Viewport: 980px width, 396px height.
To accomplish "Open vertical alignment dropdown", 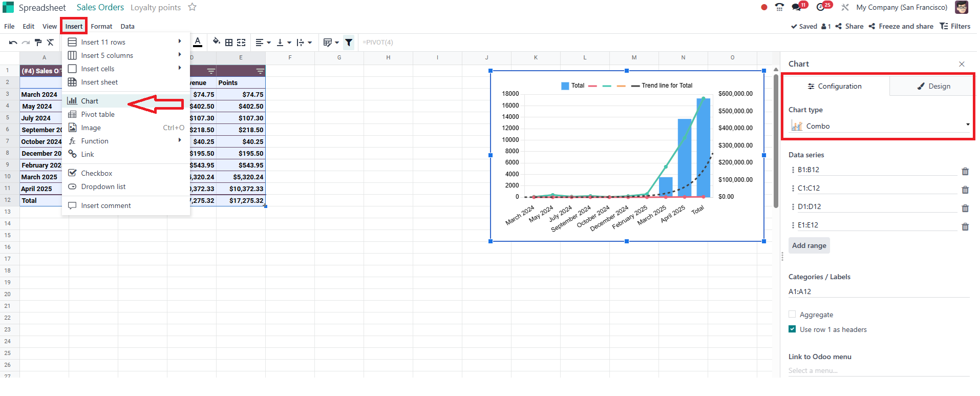I will click(284, 43).
